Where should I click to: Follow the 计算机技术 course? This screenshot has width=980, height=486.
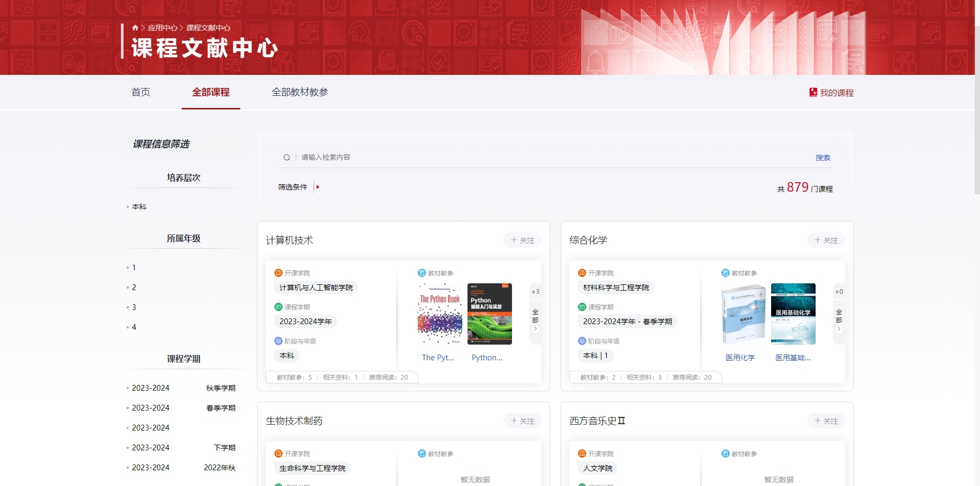pyautogui.click(x=522, y=240)
